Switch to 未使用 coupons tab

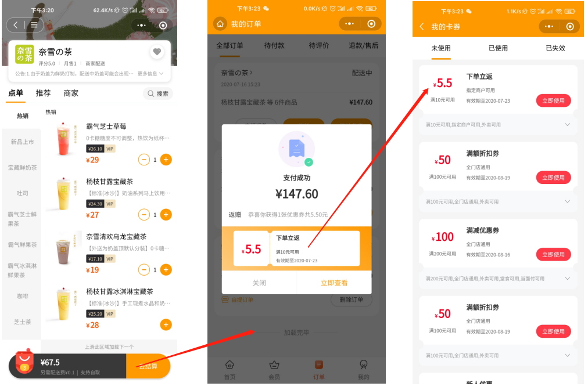coord(441,48)
